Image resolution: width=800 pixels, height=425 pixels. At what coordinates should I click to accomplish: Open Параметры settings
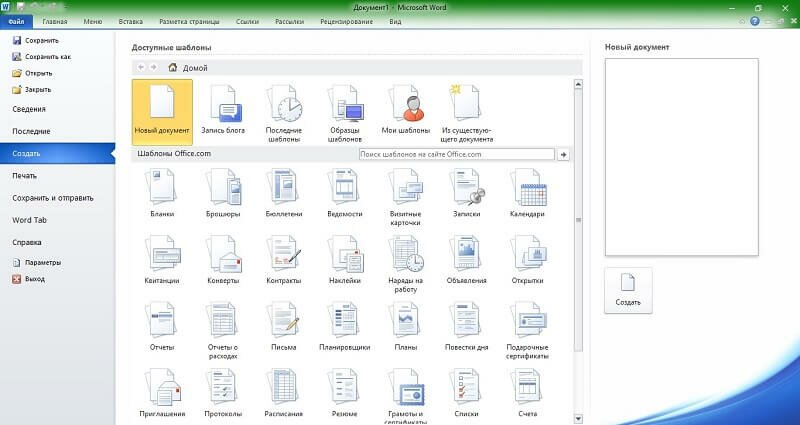click(x=37, y=262)
